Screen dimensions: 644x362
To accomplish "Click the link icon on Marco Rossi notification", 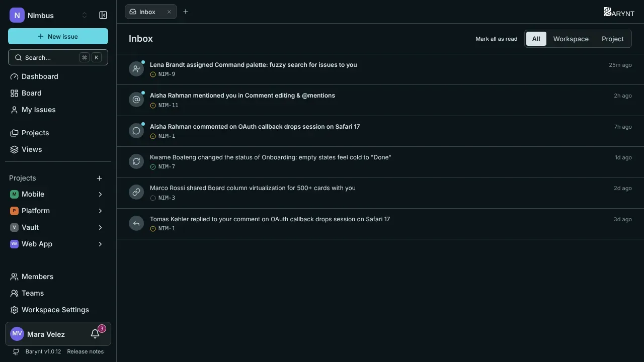I will pos(136,193).
